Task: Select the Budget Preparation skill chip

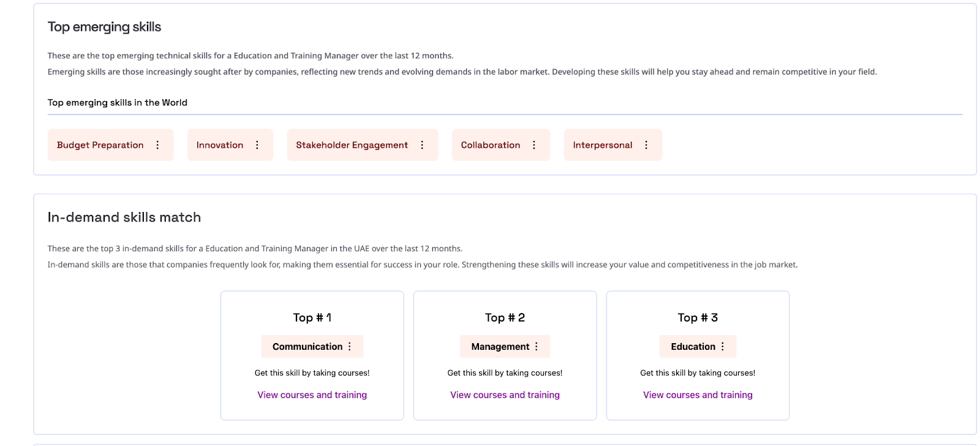Action: [x=100, y=145]
